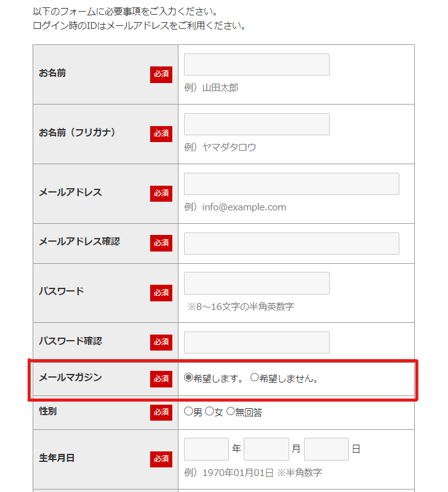Click the birth year (年) input box
Screen dimensions: 448x492
click(206, 449)
